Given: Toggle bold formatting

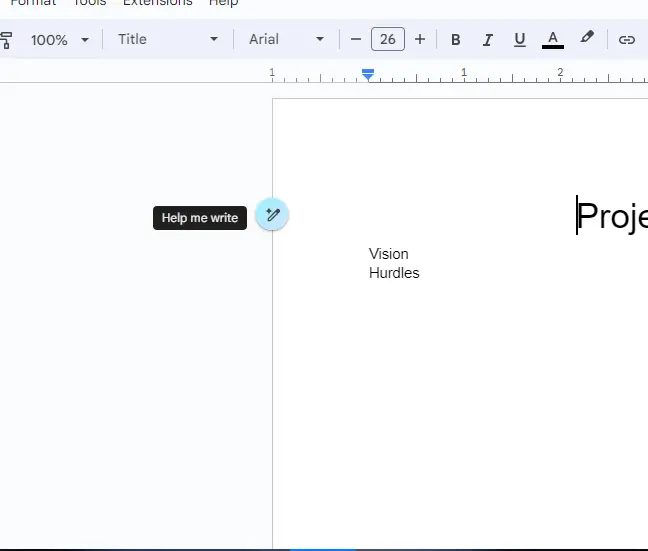Looking at the screenshot, I should tap(456, 40).
